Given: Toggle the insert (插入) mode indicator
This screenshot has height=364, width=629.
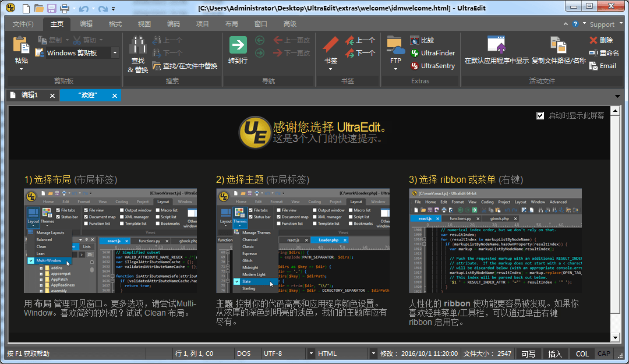Looking at the screenshot, I should pos(555,354).
